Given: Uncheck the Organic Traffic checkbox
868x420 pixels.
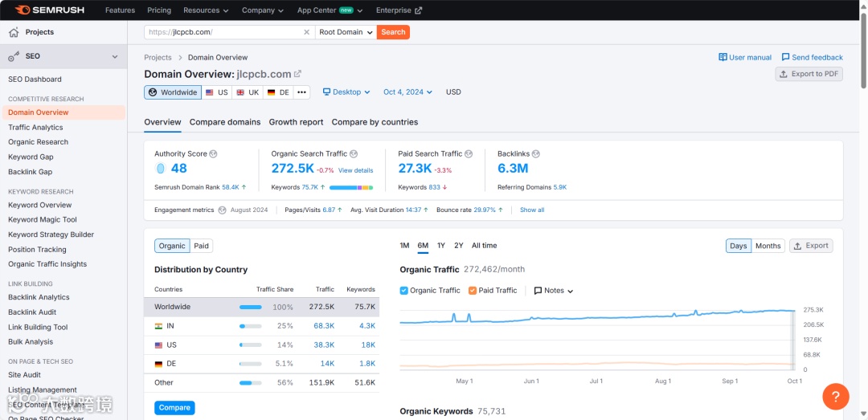Looking at the screenshot, I should point(404,291).
